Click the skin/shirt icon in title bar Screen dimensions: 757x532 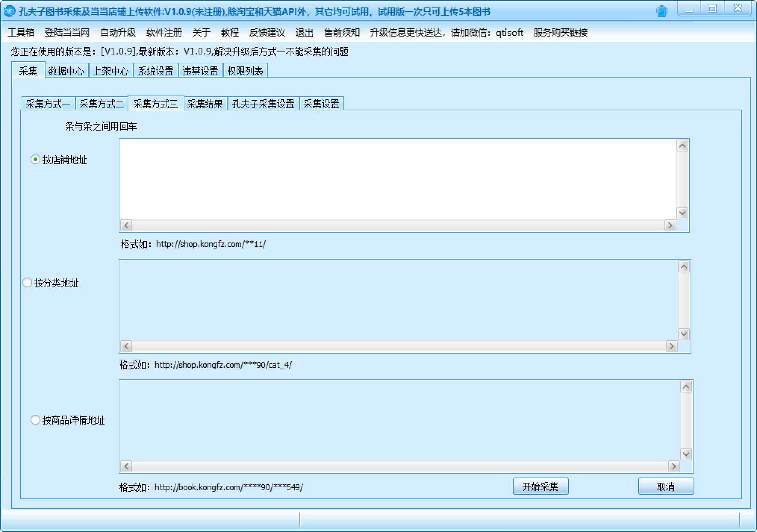[x=662, y=11]
